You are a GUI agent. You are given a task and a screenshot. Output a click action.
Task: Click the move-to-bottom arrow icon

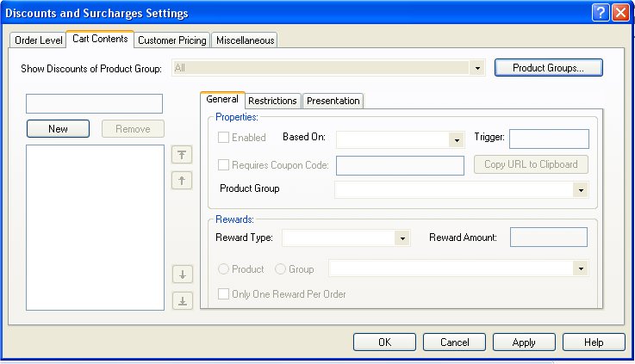pos(183,301)
